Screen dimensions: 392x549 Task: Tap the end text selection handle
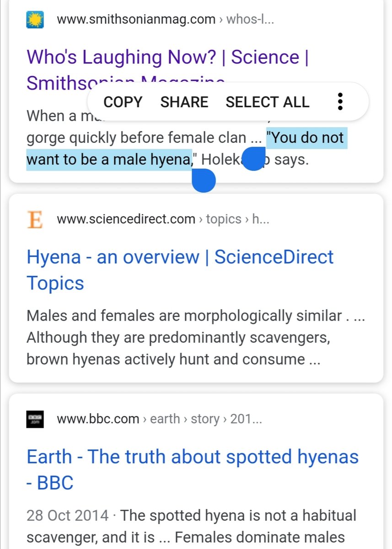click(203, 180)
